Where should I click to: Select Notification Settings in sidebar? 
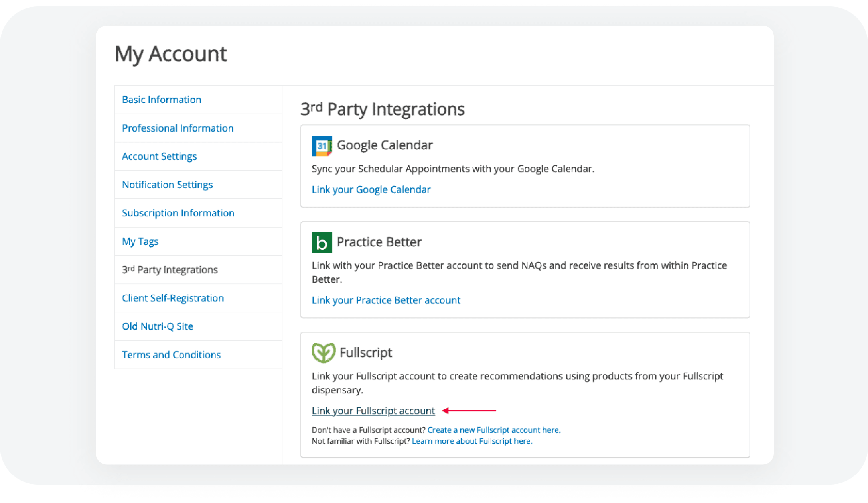[167, 185]
